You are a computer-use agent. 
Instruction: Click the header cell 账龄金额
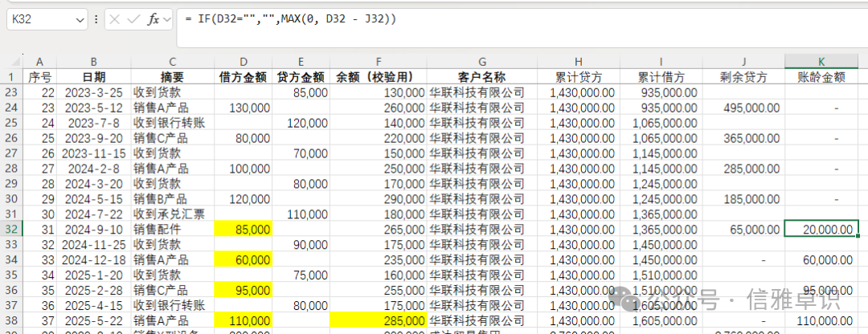pos(821,76)
